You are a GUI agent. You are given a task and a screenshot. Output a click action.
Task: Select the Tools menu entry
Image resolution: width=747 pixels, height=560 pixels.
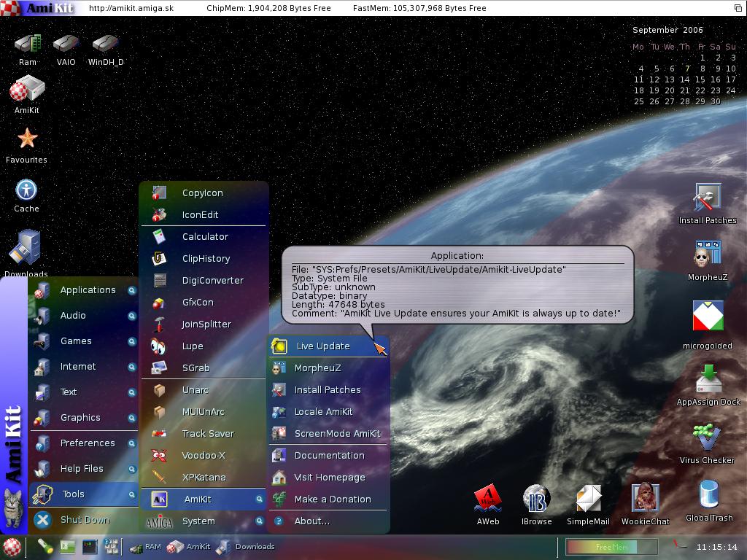(x=84, y=494)
